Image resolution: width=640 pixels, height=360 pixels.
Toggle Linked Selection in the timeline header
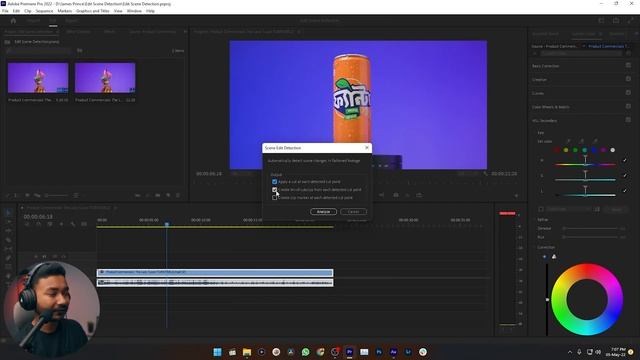pos(50,224)
